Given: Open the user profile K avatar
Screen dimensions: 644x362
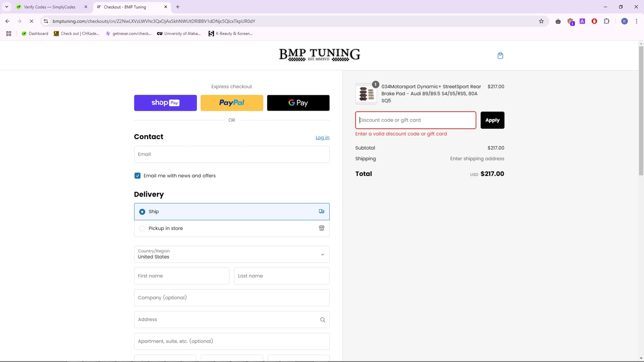Looking at the screenshot, I should click(624, 21).
